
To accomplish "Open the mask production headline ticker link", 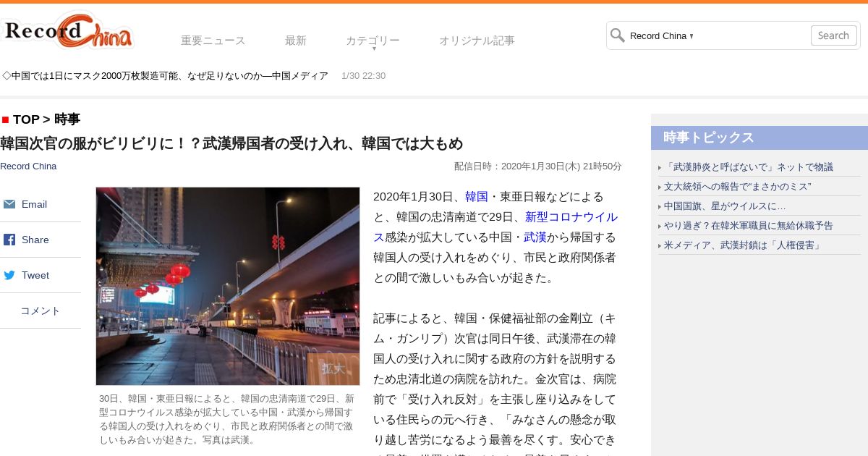I will click(x=166, y=76).
